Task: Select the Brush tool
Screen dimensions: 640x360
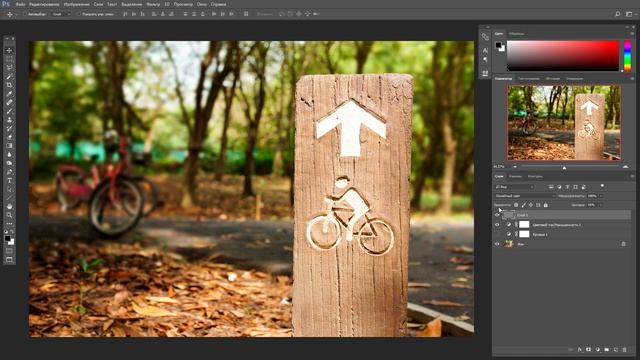Action: [x=9, y=111]
